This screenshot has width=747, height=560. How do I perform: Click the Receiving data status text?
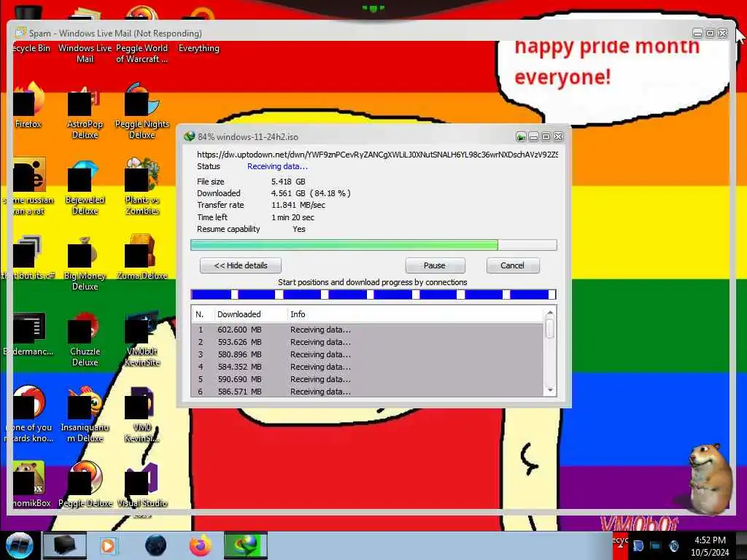click(277, 166)
